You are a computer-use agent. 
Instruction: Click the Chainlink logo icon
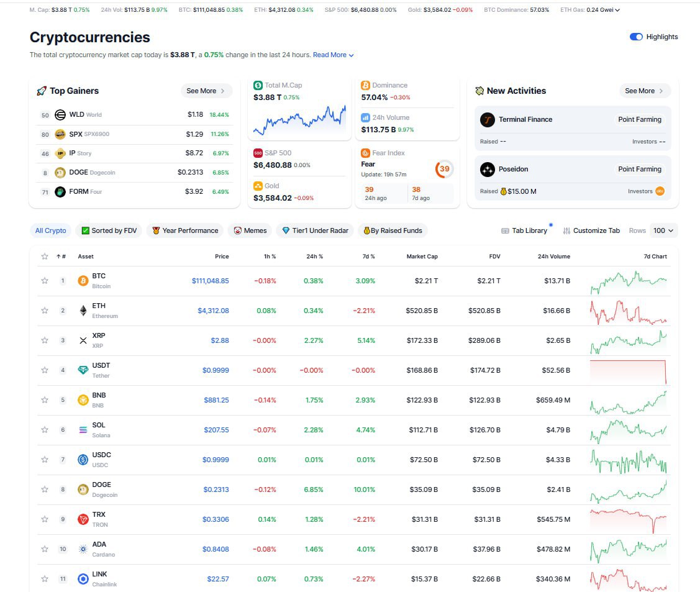[x=83, y=579]
